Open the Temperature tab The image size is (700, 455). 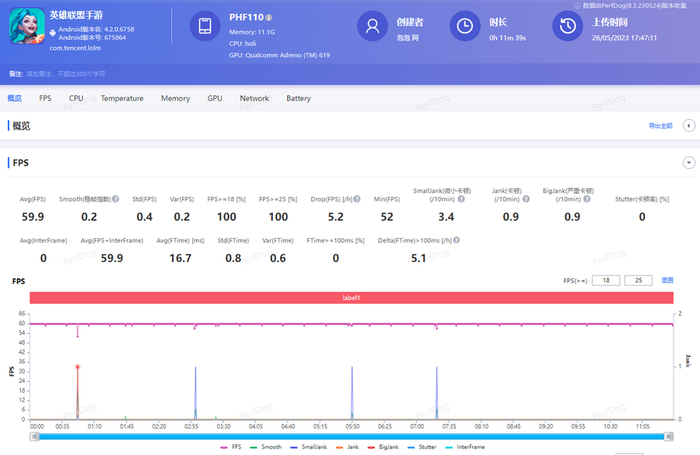tap(122, 99)
